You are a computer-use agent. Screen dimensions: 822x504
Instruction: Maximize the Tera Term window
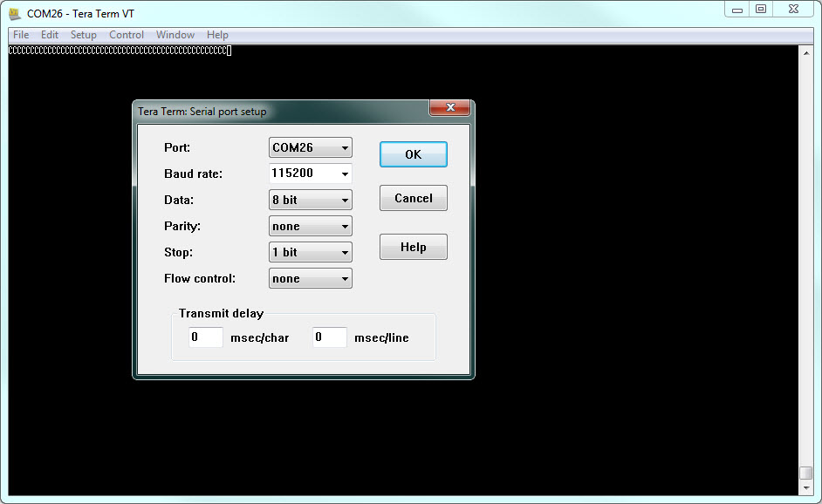pos(761,10)
